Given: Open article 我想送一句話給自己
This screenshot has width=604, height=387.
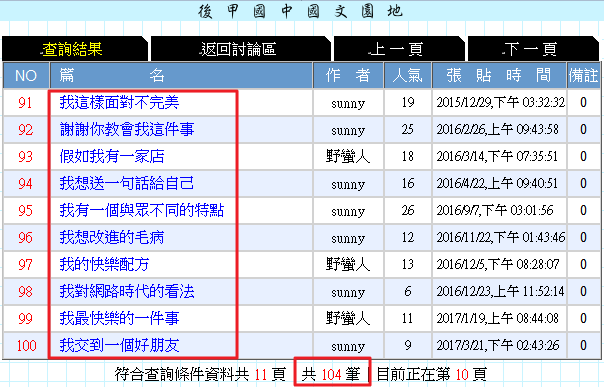Looking at the screenshot, I should (x=127, y=183).
